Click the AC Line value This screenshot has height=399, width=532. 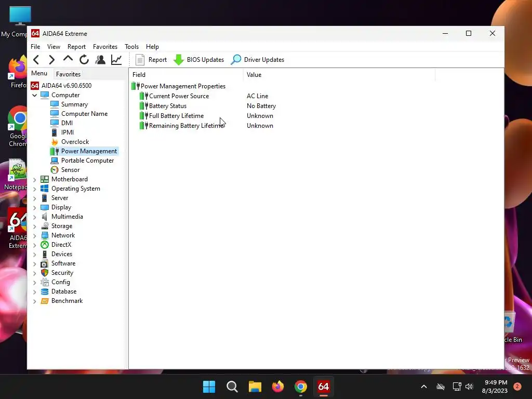tap(258, 96)
